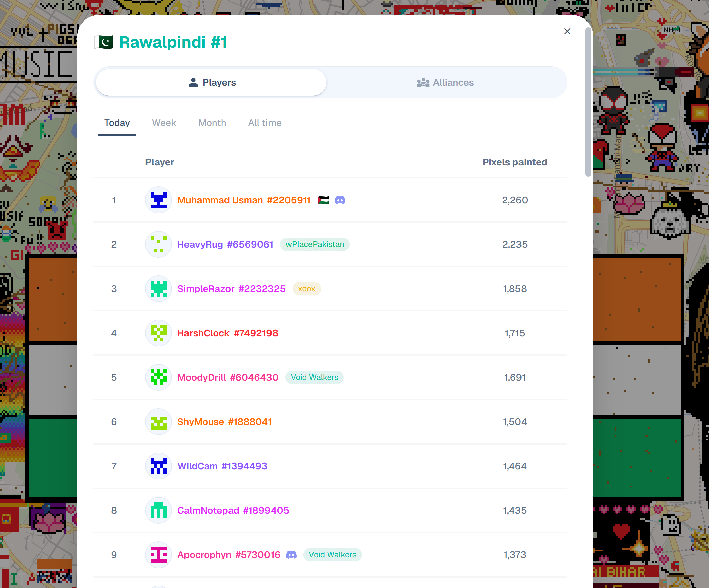The image size is (709, 588).
Task: Click the Player column header
Action: 159,162
